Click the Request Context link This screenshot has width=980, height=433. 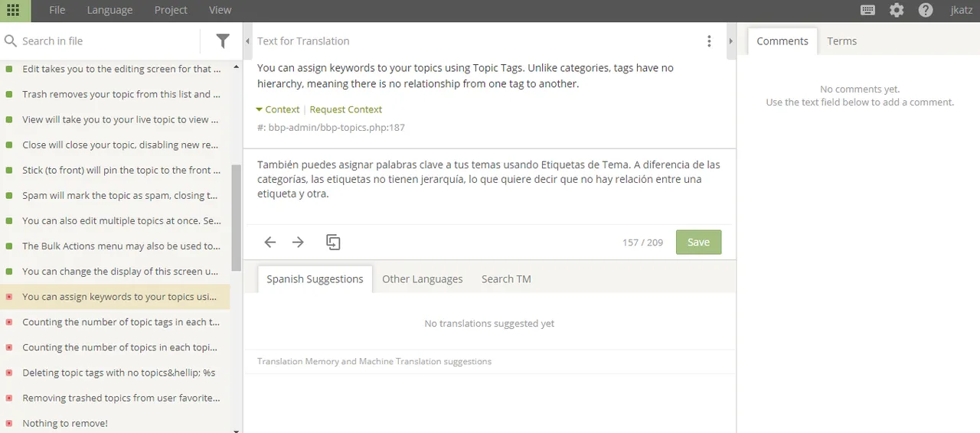coord(345,109)
